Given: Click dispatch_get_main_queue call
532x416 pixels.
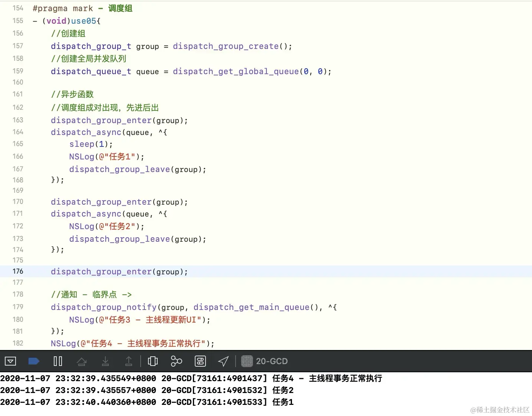Looking at the screenshot, I should [x=252, y=307].
